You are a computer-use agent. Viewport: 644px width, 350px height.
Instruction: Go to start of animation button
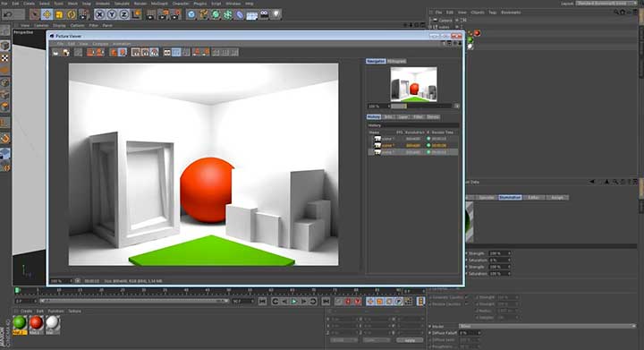click(x=262, y=302)
